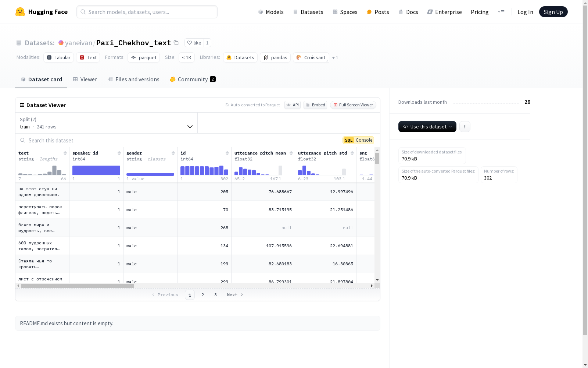Click the Croissant library tag
588x368 pixels.
311,57
